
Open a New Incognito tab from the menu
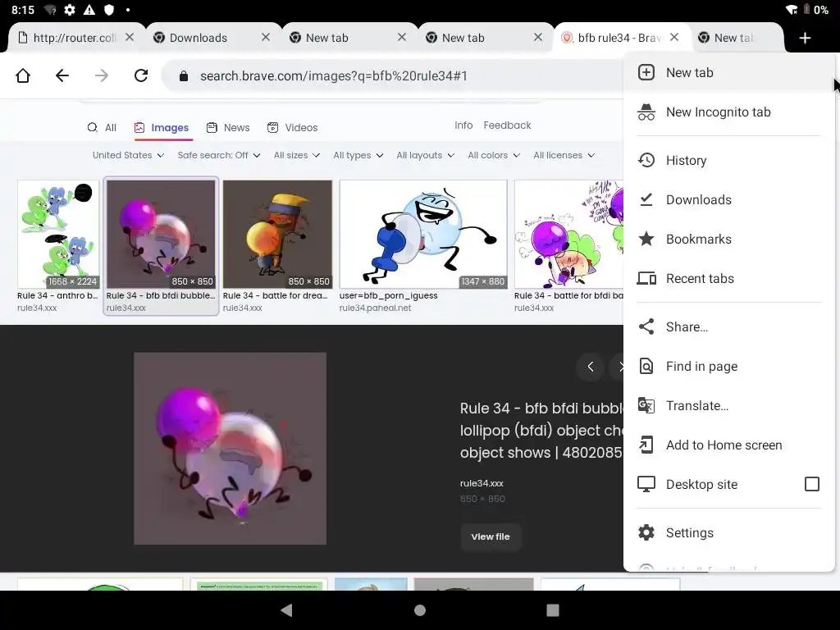click(x=728, y=112)
